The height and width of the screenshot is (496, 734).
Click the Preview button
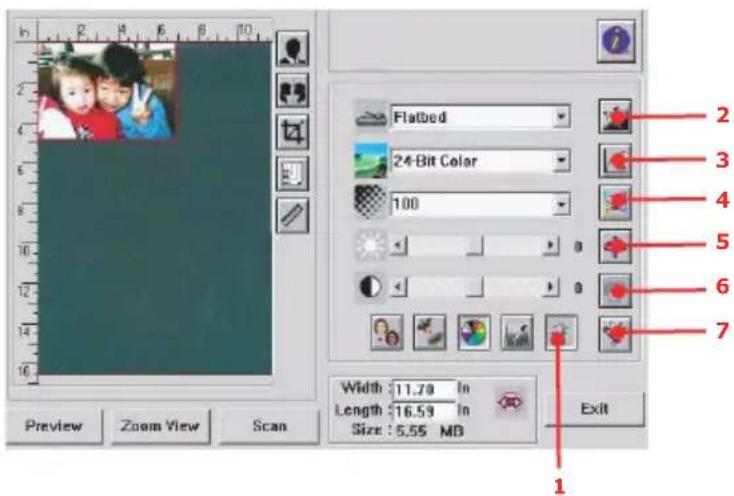54,426
